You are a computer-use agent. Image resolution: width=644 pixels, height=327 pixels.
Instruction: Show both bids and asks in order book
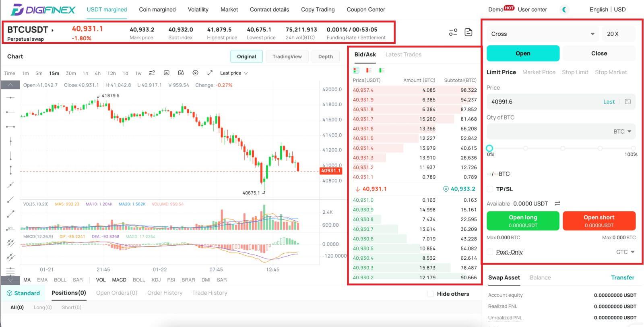coord(356,70)
